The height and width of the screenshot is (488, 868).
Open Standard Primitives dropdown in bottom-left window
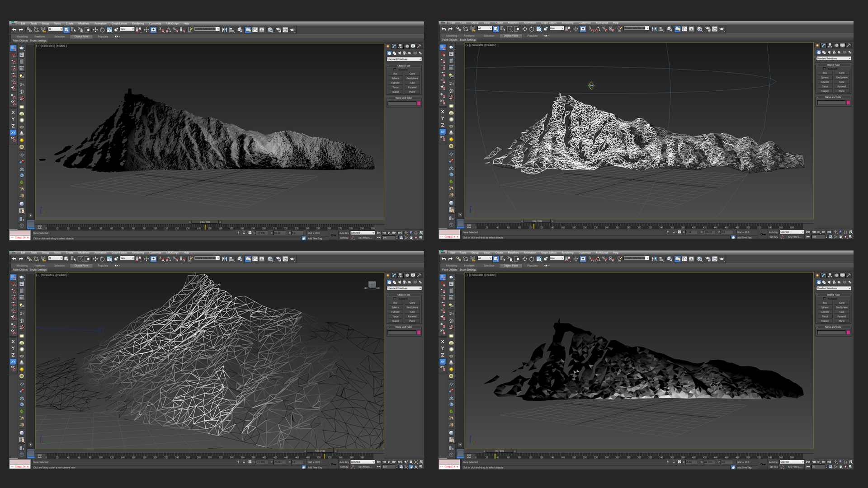pyautogui.click(x=404, y=288)
